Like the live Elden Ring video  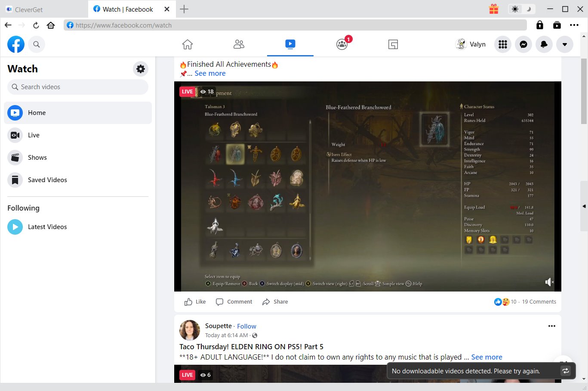pos(195,302)
